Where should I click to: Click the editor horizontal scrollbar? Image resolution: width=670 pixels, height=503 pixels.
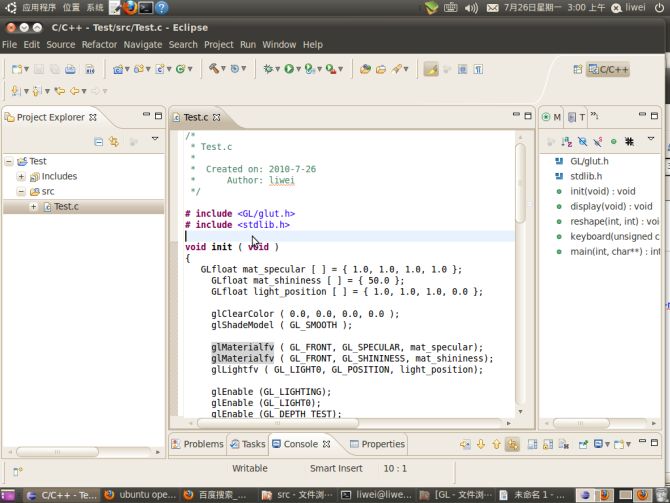coord(278,423)
